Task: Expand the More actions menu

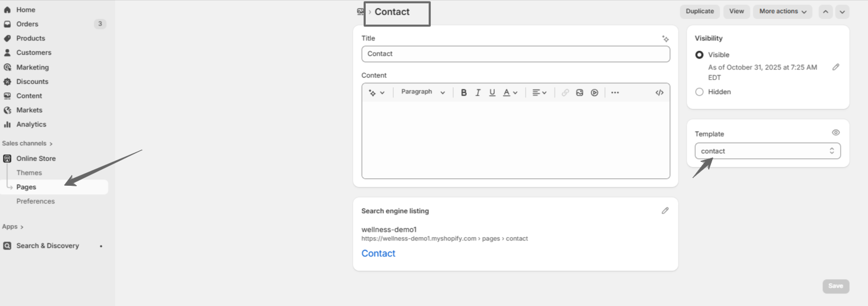Action: [x=782, y=11]
